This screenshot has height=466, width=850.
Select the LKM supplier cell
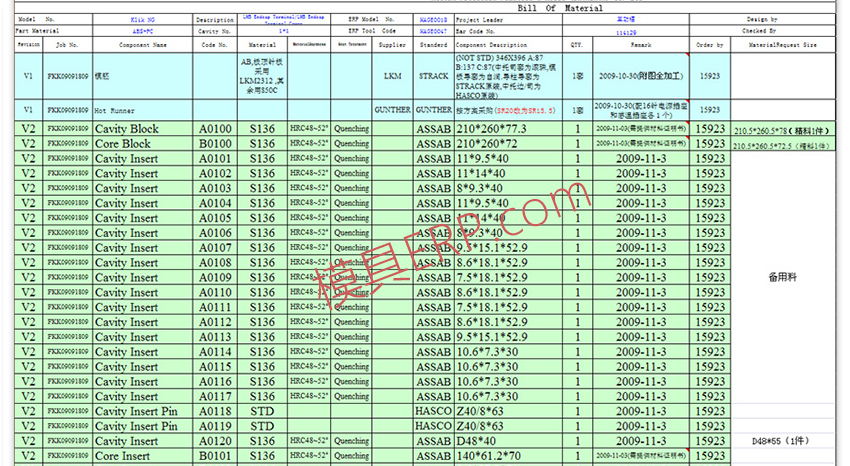click(393, 76)
